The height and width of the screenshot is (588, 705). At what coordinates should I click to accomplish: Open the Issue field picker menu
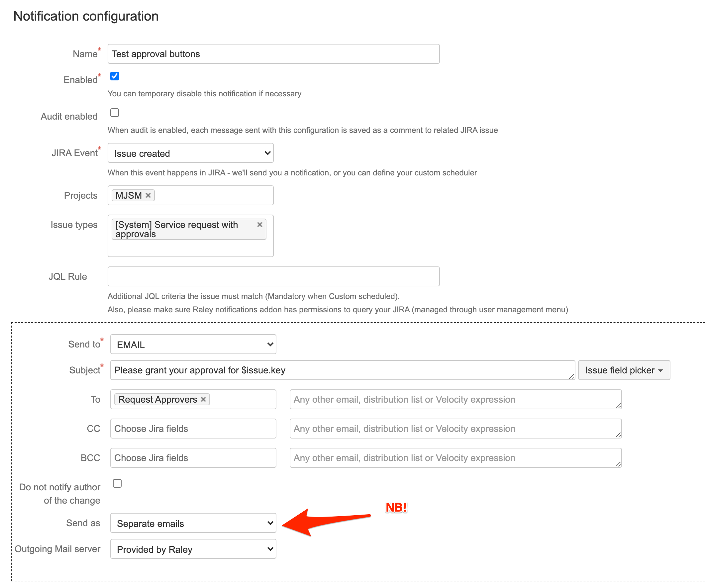click(624, 370)
